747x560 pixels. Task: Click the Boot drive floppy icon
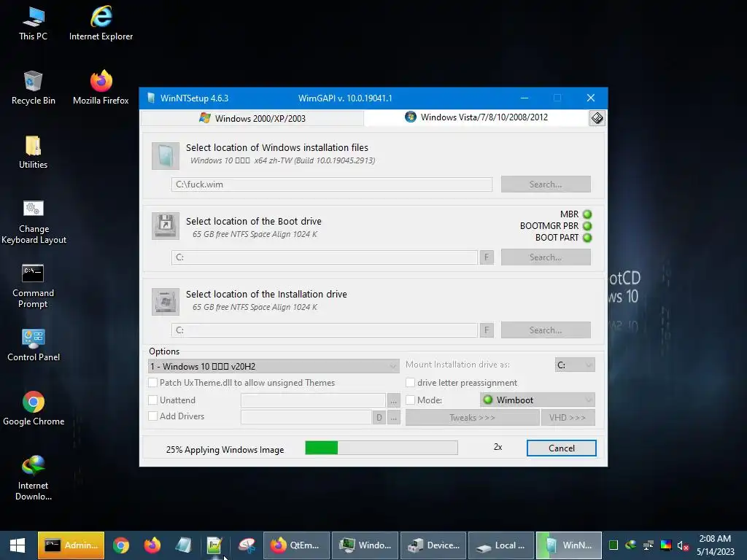pos(166,226)
